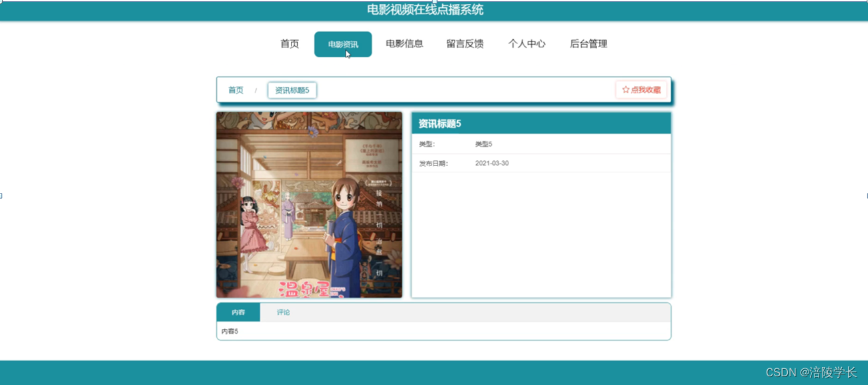This screenshot has height=385, width=868.
Task: Switch to the 评论 comments tab
Action: 283,312
